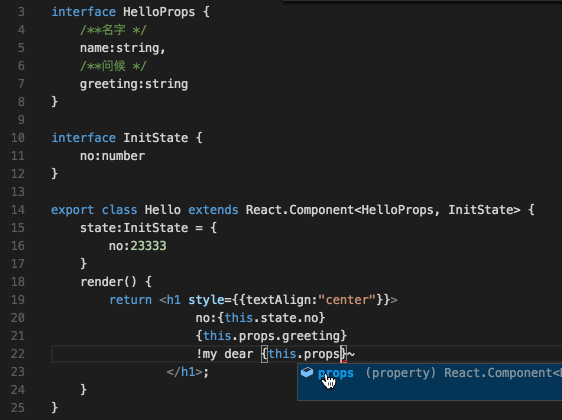The image size is (562, 420).
Task: Click the render() method name
Action: click(109, 282)
